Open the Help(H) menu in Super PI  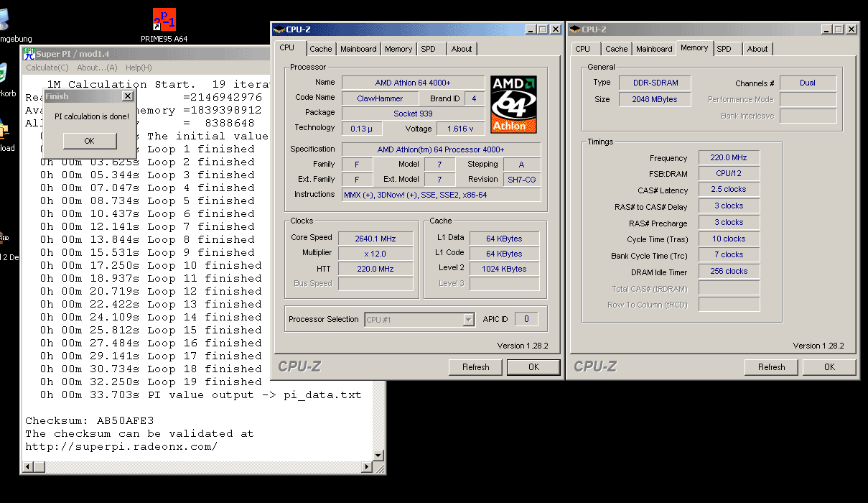(139, 68)
